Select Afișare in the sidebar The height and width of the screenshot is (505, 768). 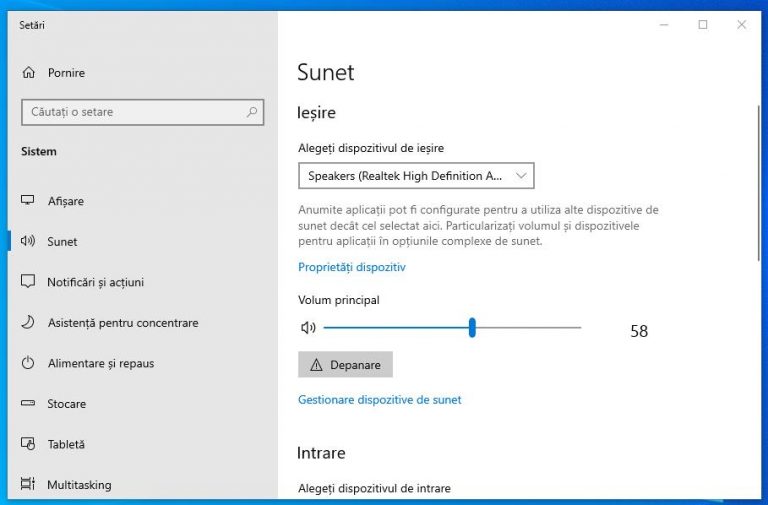pos(66,201)
